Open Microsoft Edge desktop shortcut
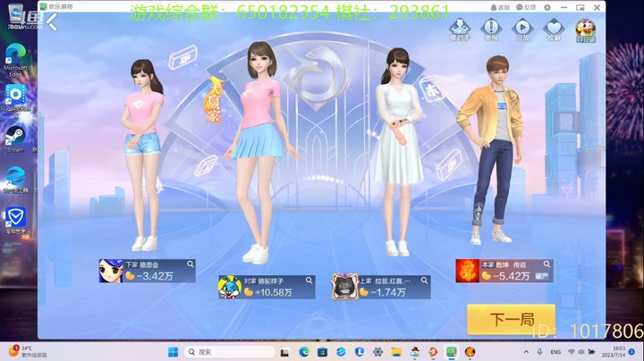 [x=15, y=60]
